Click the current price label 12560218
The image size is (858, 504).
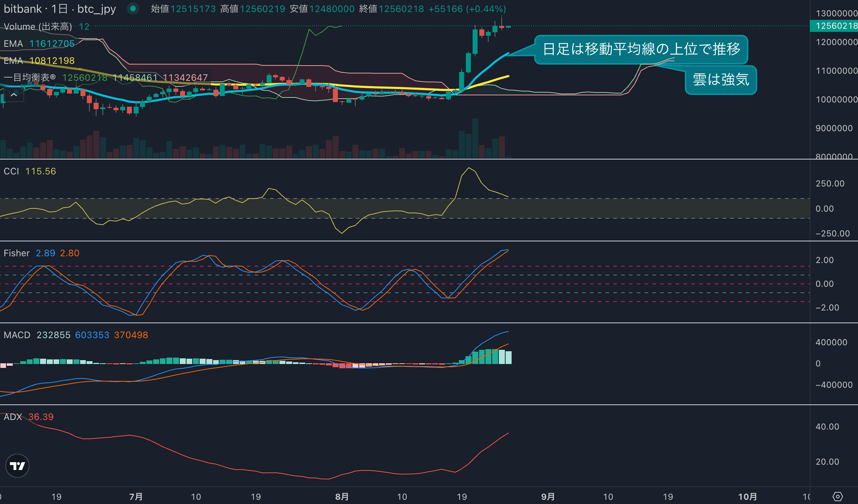[x=834, y=26]
